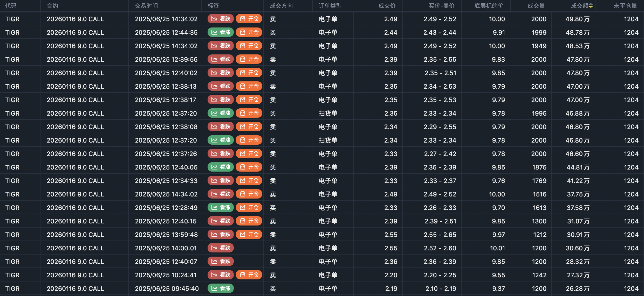
Task: Click the 开仓 tag in the 12:40:15 row
Action: (249, 221)
